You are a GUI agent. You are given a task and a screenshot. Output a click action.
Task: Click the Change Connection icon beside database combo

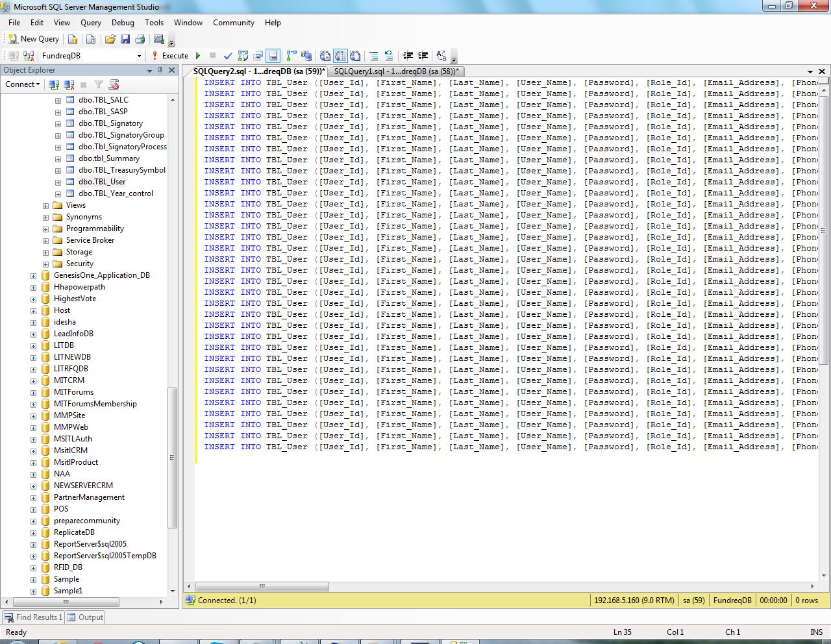29,56
